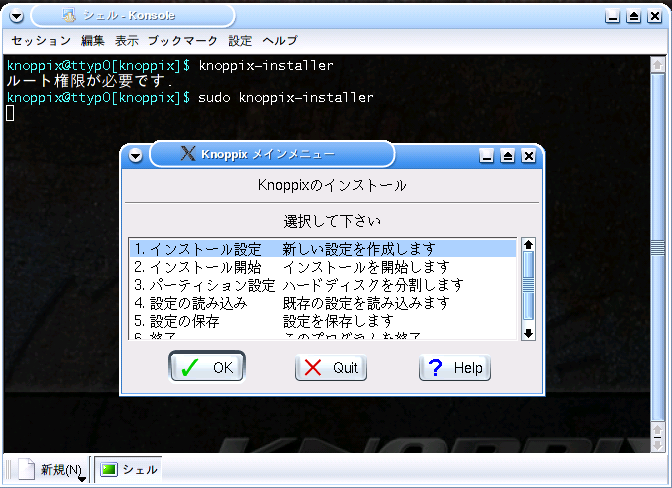Click the list scrollbar down arrow in dialog
The width and height of the screenshot is (672, 488).
528,333
